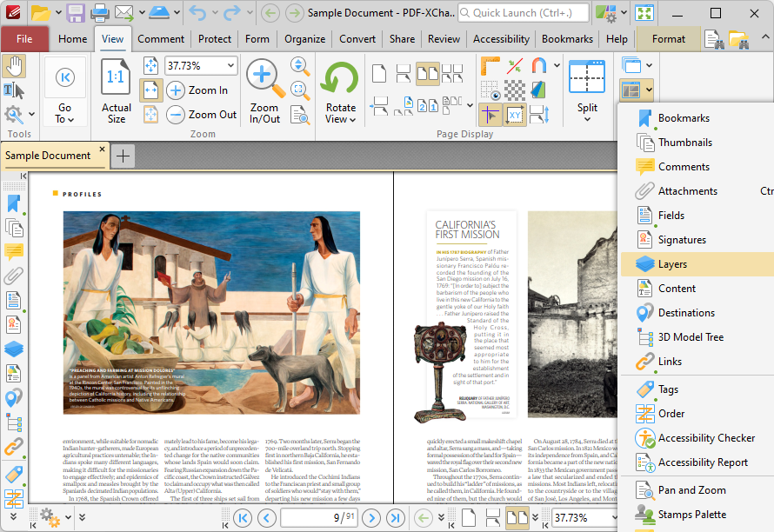774x532 pixels.
Task: Open the status bar zoom field
Action: pyautogui.click(x=584, y=518)
